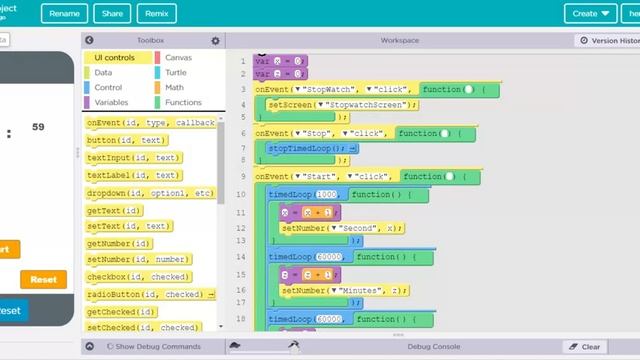
Task: Collapse the Toolbox panel with back arrow
Action: 89,40
